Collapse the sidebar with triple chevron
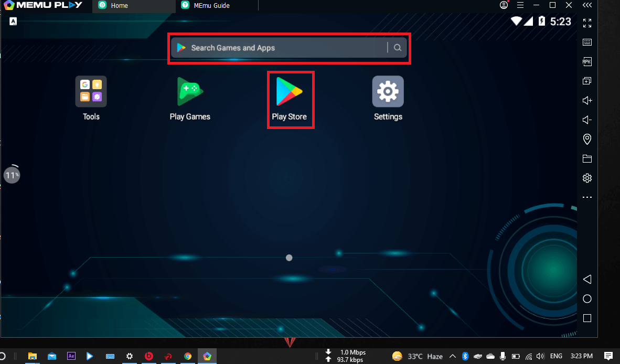 click(587, 5)
